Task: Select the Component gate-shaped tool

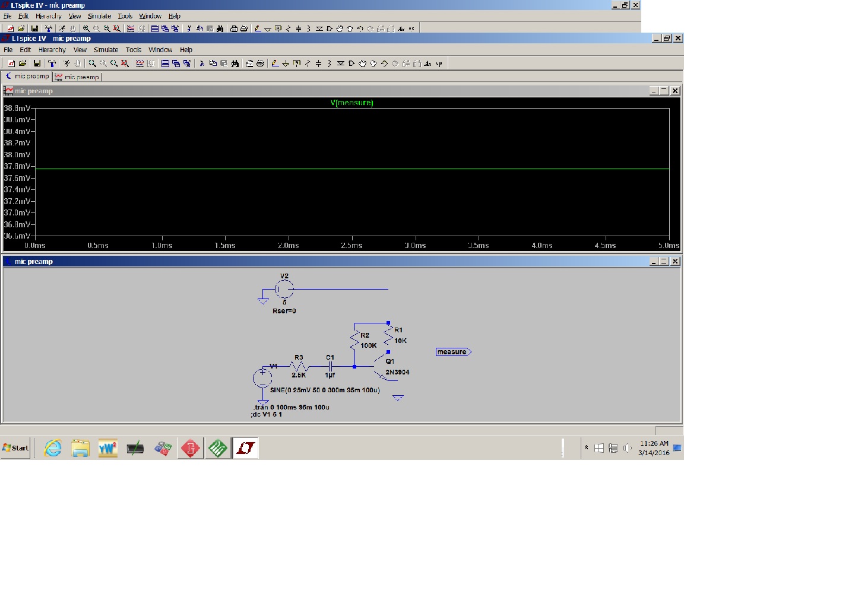Action: (x=351, y=63)
